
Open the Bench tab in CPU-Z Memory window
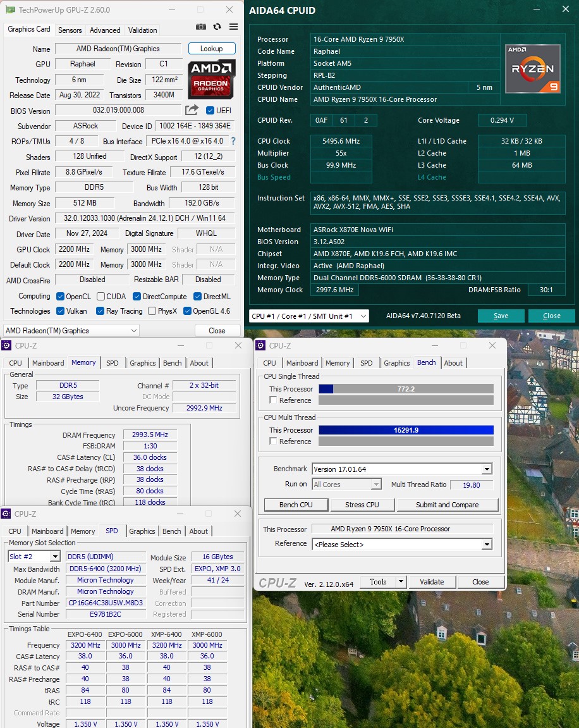[x=172, y=363]
